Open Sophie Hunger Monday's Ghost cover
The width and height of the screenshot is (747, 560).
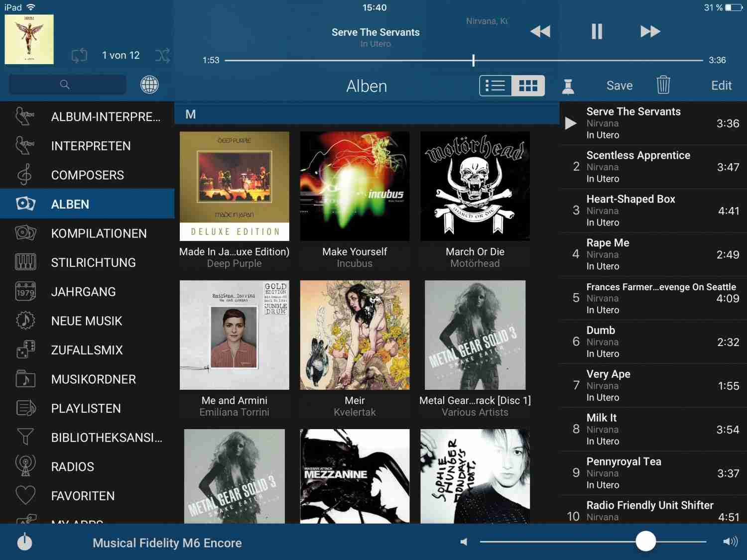pyautogui.click(x=475, y=476)
